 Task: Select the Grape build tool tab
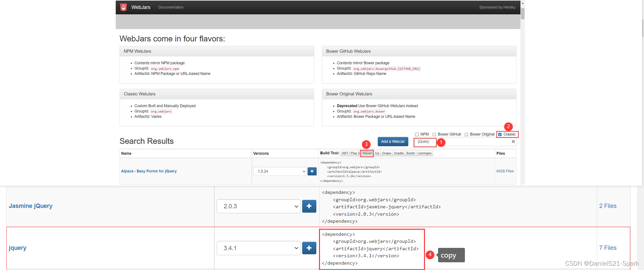386,153
